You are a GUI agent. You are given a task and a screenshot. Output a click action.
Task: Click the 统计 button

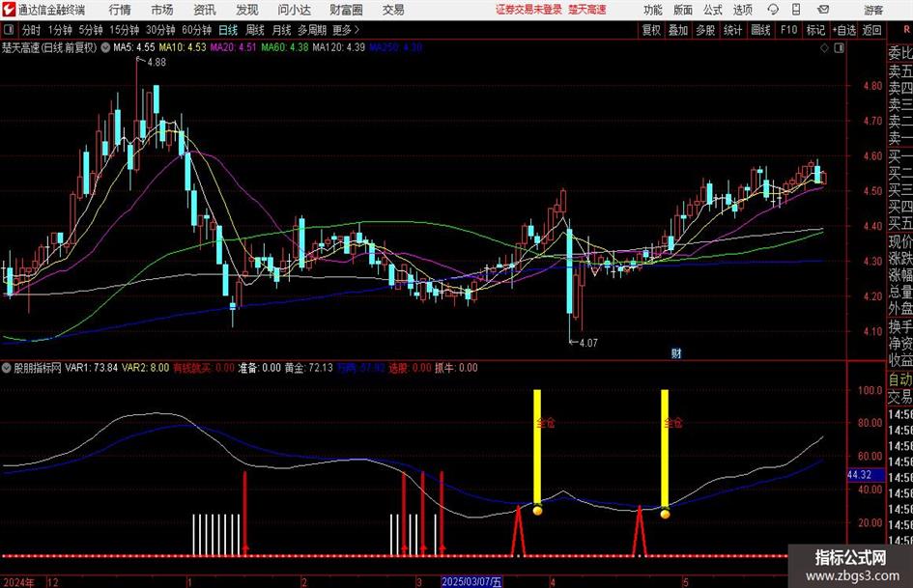(x=732, y=30)
